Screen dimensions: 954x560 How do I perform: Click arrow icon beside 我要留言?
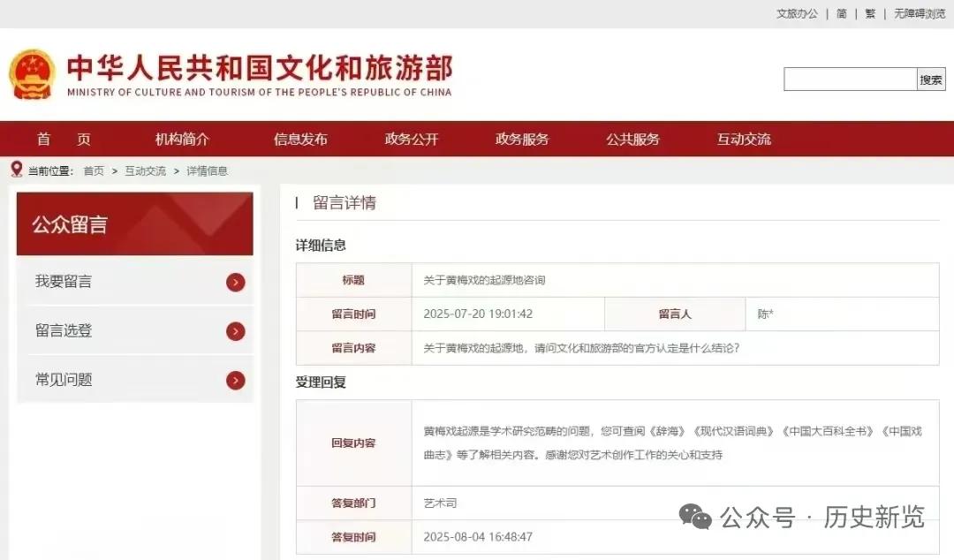tap(236, 282)
